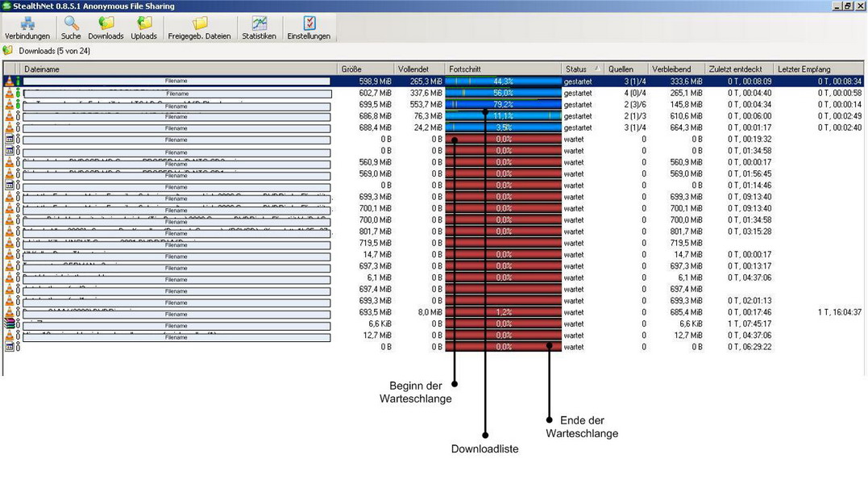
Task: Click VLC cone icon of 602,7 MiB row
Action: tap(10, 93)
